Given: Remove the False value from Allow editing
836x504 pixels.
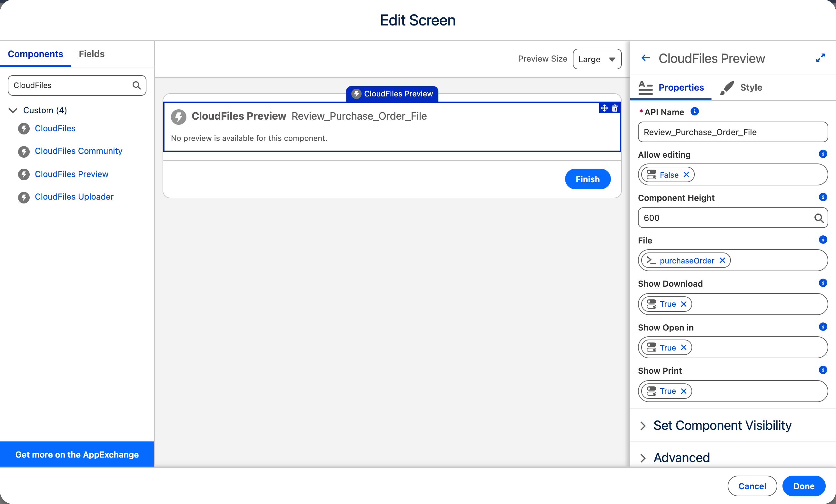Looking at the screenshot, I should [x=686, y=175].
